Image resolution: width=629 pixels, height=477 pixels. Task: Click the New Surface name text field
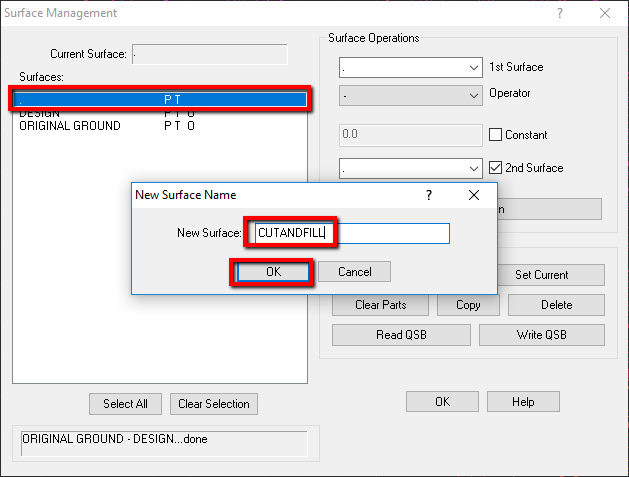click(x=350, y=233)
